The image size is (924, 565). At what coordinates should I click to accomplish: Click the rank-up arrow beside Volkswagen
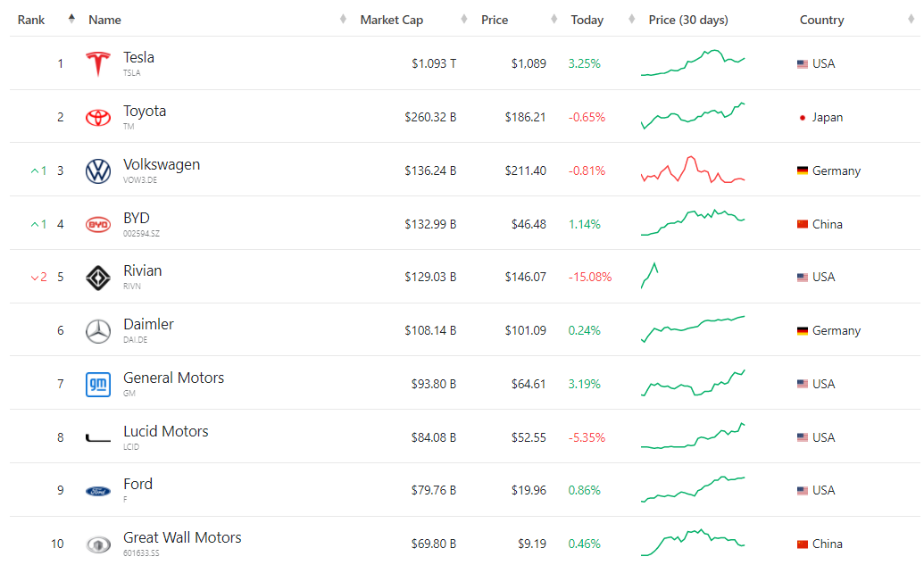pos(35,170)
